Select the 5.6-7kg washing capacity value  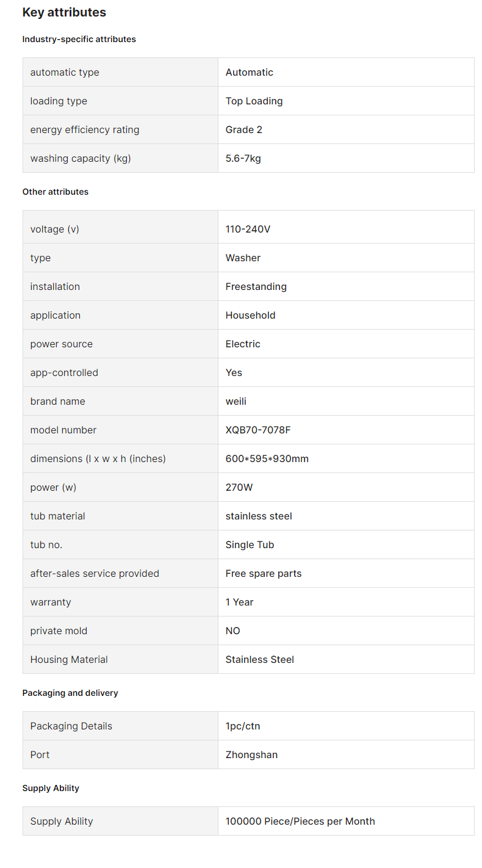[243, 158]
